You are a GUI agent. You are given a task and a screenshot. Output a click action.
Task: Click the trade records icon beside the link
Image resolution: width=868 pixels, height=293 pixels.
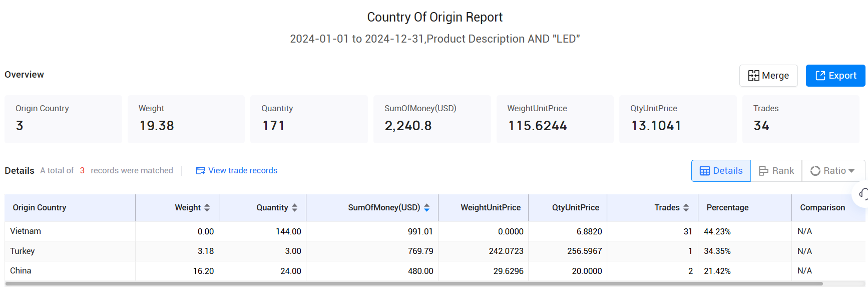coord(200,171)
